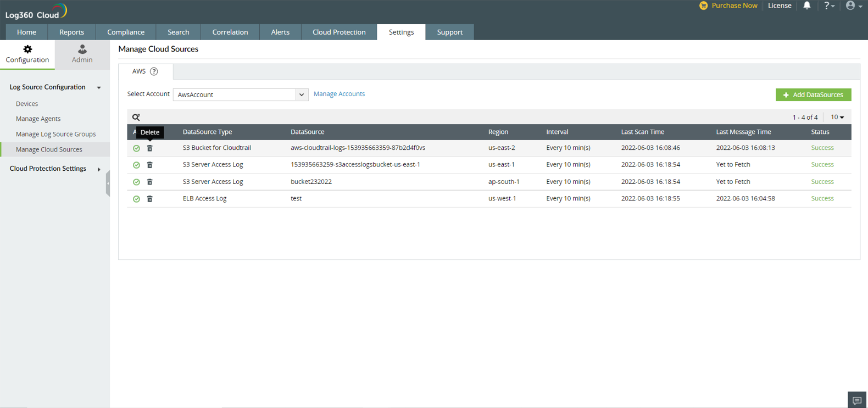Image resolution: width=868 pixels, height=408 pixels.
Task: Switch to the Correlation tab
Action: click(230, 32)
